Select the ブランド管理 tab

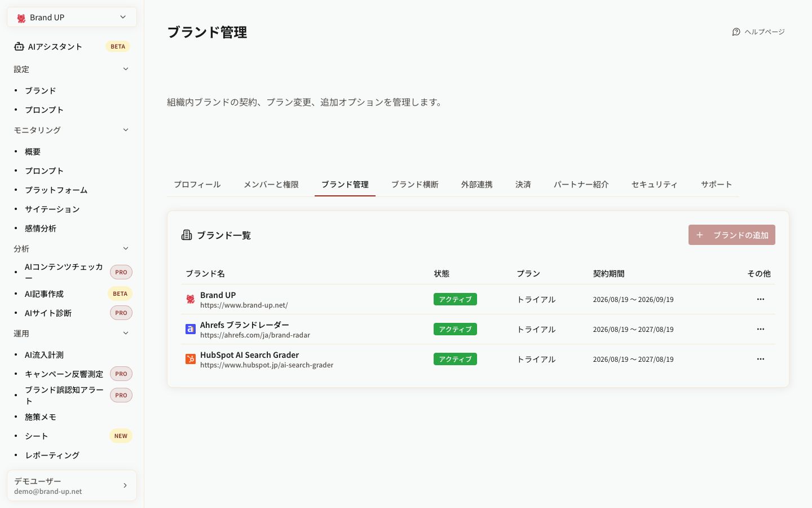[x=345, y=185]
